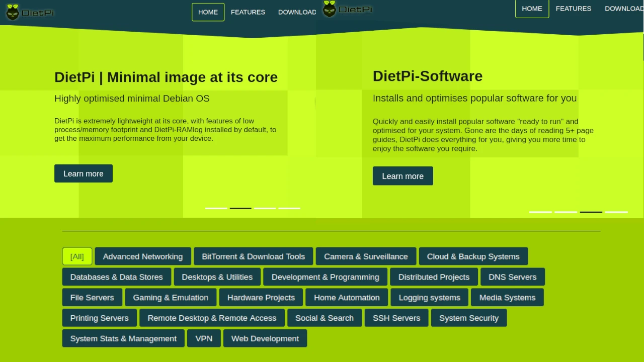Select the [All] software category filter

coord(77,256)
